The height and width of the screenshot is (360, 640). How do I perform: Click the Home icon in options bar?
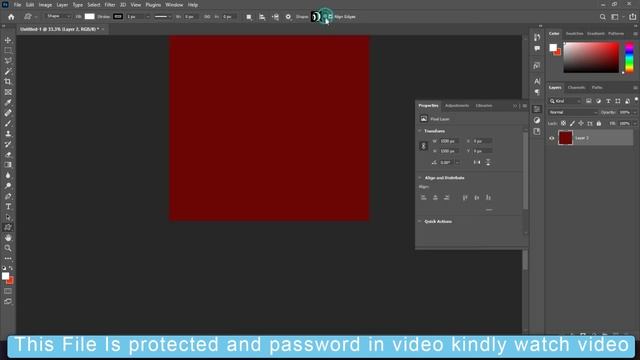pyautogui.click(x=11, y=17)
